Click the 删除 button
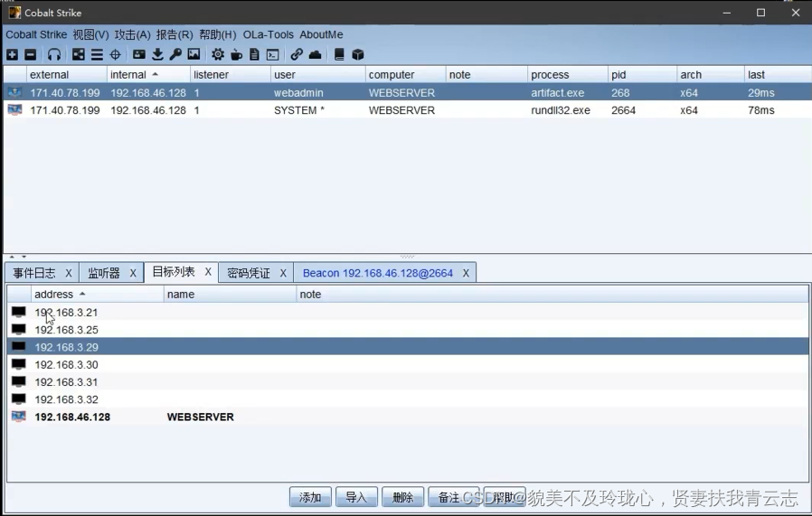 (x=403, y=497)
